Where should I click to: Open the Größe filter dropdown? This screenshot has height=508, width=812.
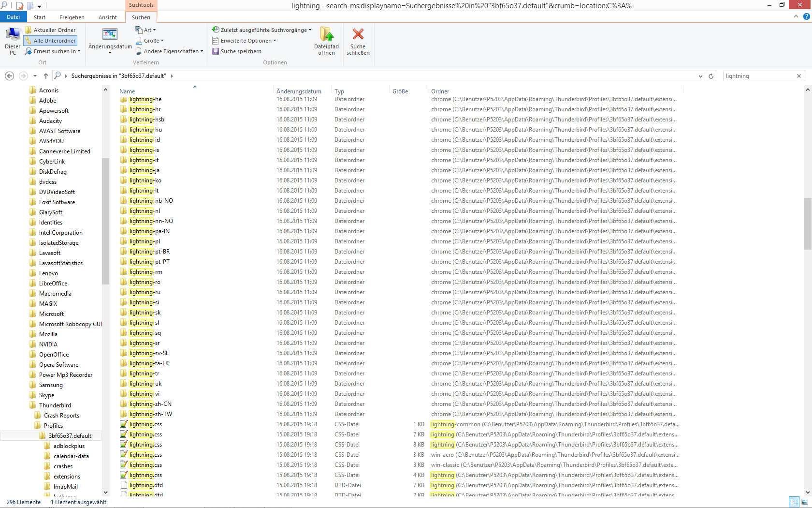point(150,41)
